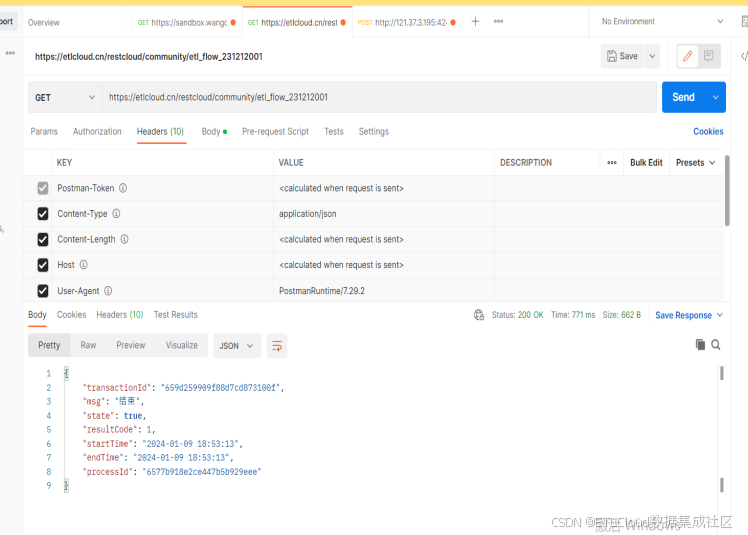The width and height of the screenshot is (748, 535).
Task: Click the application/json value cell
Action: pyautogui.click(x=384, y=214)
